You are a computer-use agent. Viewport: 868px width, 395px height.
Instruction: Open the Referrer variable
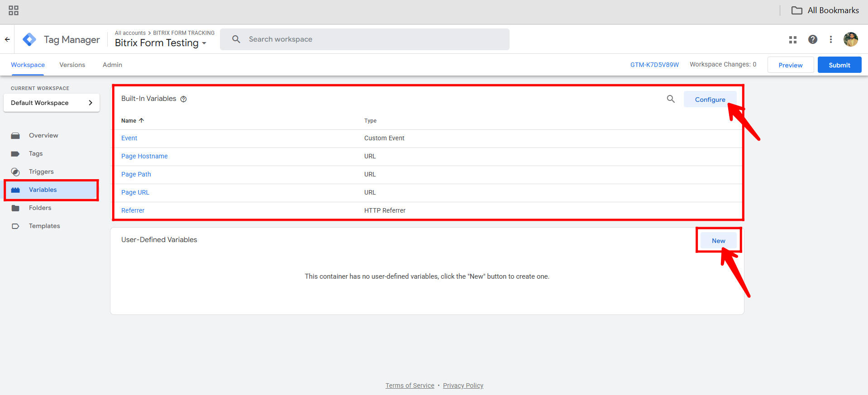pos(133,210)
